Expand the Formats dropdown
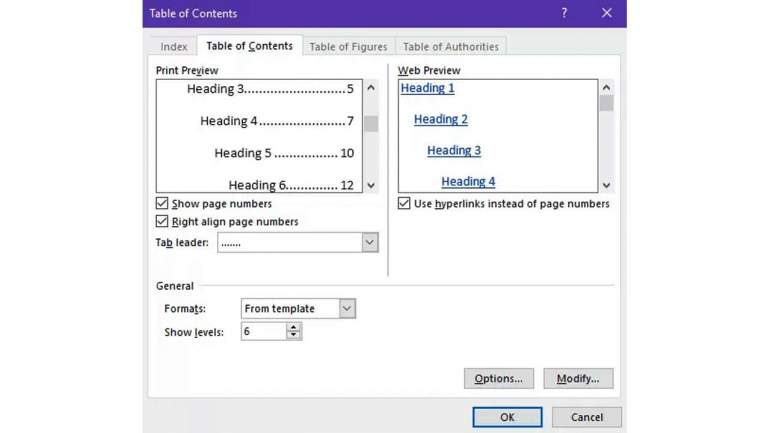 click(347, 308)
